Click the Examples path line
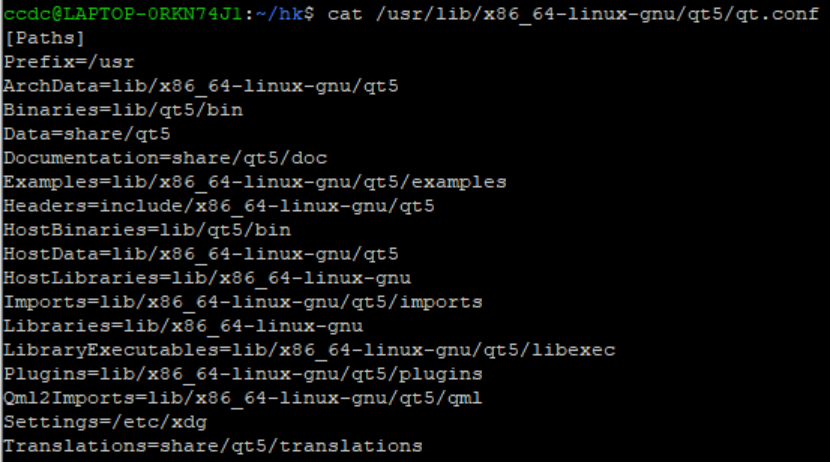830x462 pixels. click(255, 182)
